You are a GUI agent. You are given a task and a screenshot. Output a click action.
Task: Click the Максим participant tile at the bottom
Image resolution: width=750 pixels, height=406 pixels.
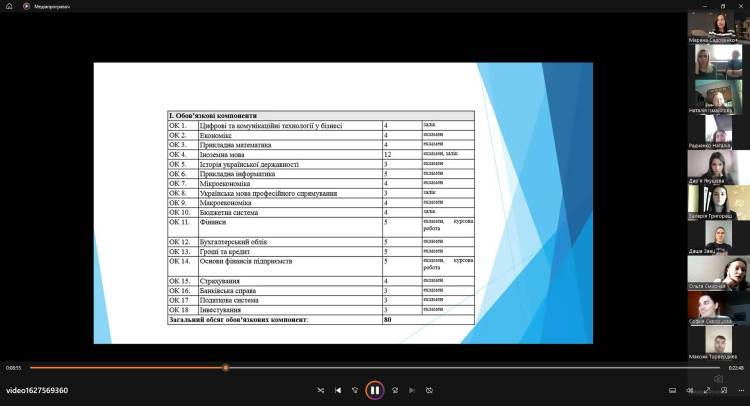(x=717, y=342)
